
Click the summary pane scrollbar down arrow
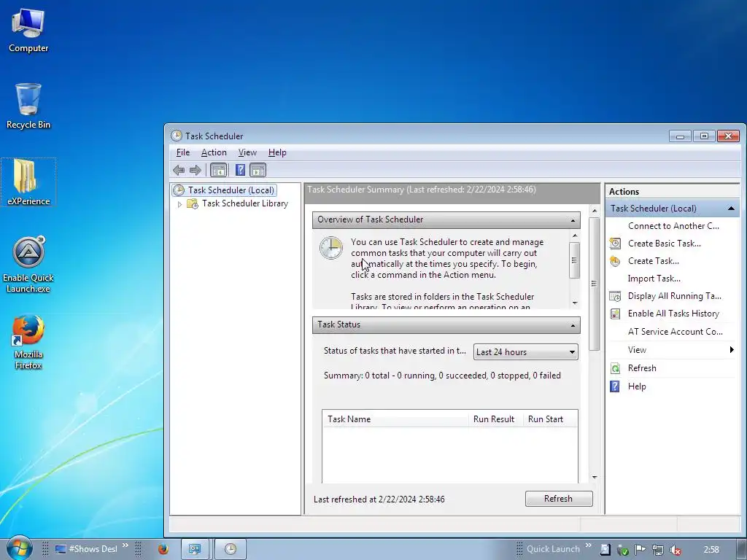pyautogui.click(x=594, y=477)
